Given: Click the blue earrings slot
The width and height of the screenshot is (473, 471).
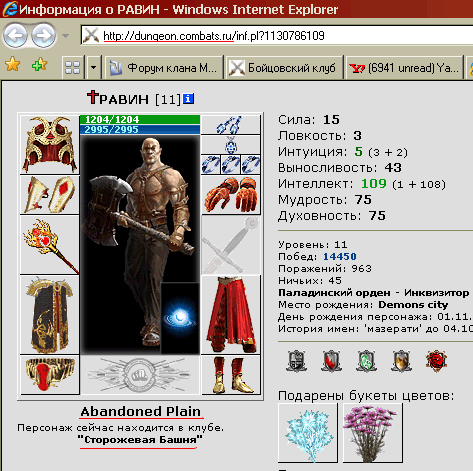Looking at the screenshot, I should [231, 124].
